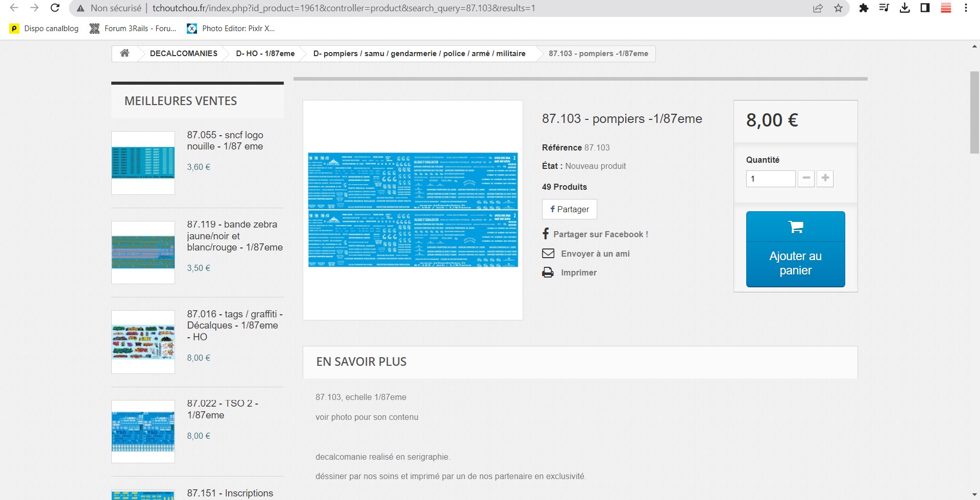Bookmark this page with the star icon

pos(838,8)
